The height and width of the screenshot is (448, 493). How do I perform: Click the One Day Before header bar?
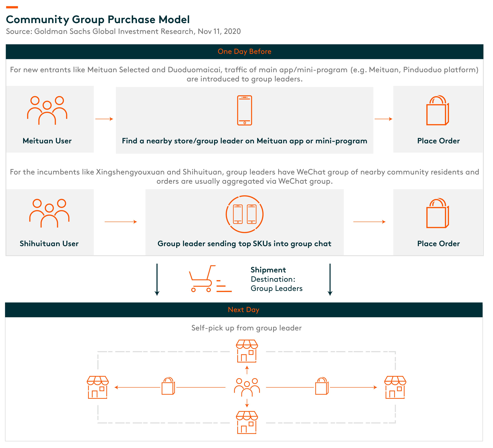(245, 52)
